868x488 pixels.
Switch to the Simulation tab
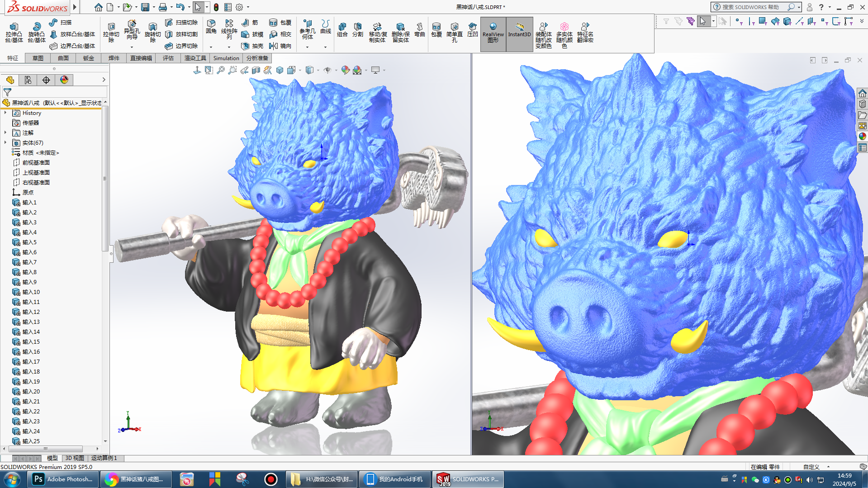[x=226, y=58]
